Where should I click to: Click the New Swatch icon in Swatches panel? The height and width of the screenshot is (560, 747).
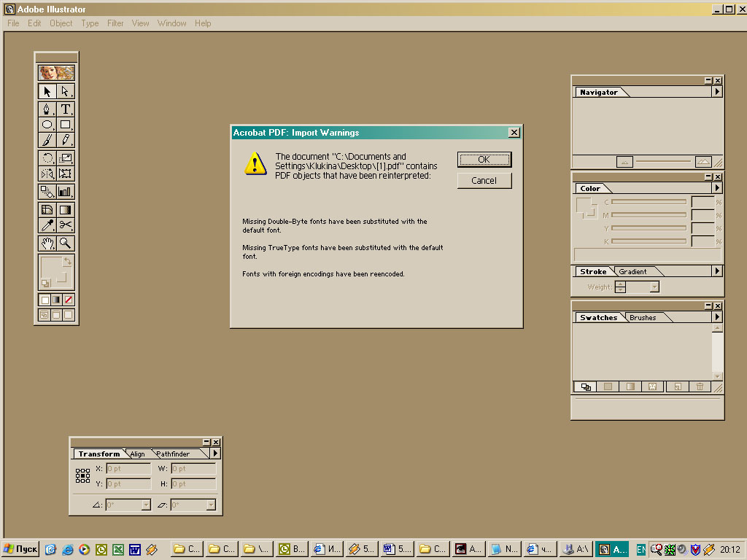pyautogui.click(x=678, y=386)
